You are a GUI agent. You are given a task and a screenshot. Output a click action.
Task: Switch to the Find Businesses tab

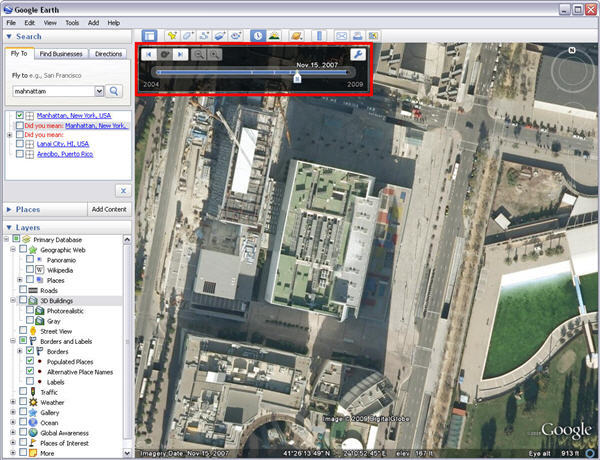point(61,53)
